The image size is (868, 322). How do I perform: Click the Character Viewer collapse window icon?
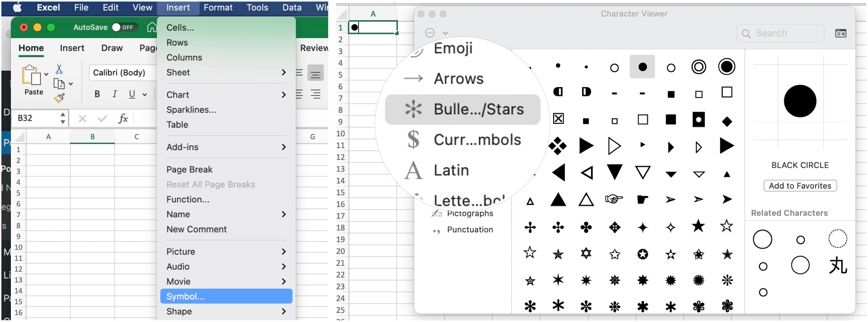point(841,33)
